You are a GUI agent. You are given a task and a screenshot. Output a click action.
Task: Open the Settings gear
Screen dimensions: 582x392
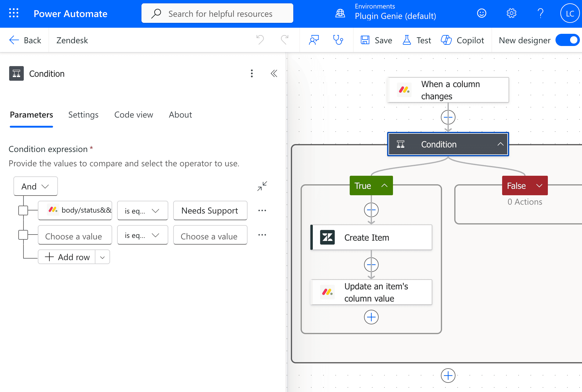(x=512, y=13)
